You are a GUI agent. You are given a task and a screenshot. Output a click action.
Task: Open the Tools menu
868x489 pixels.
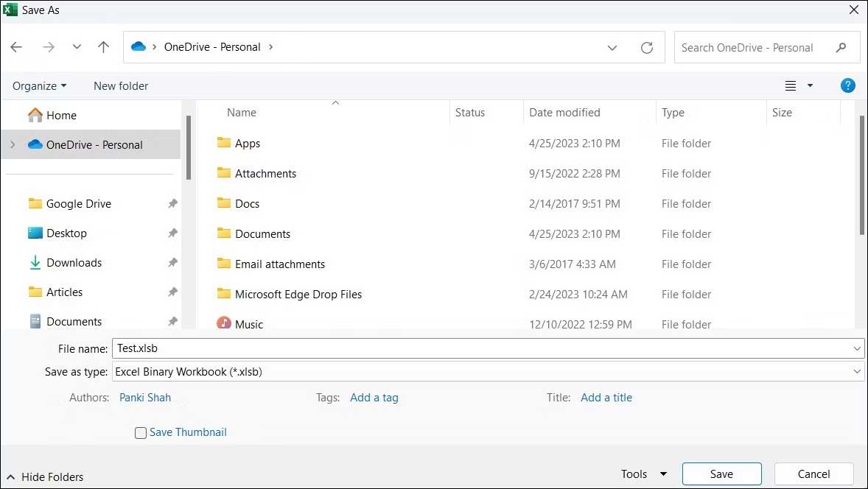pyautogui.click(x=643, y=474)
